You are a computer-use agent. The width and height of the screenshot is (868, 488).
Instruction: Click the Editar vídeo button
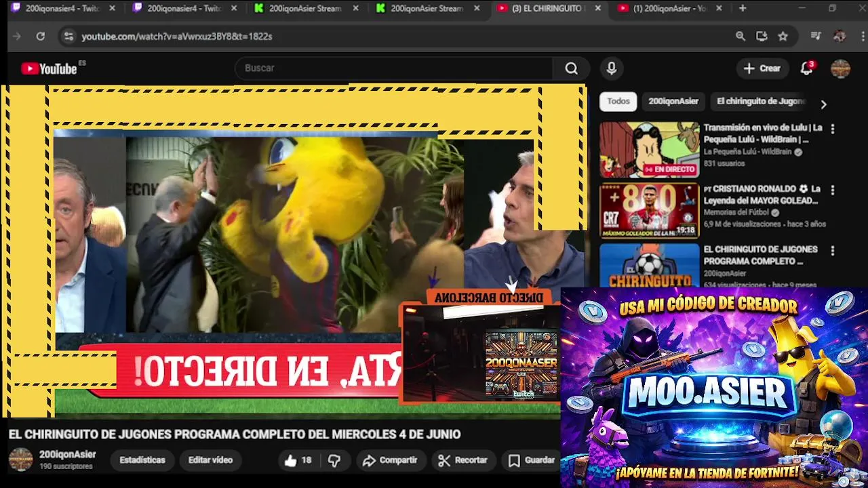pyautogui.click(x=210, y=460)
